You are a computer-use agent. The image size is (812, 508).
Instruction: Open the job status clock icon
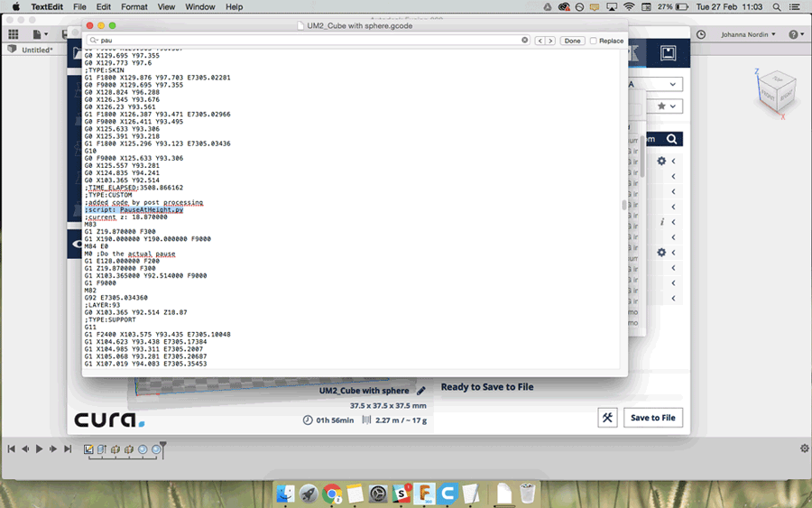click(701, 34)
